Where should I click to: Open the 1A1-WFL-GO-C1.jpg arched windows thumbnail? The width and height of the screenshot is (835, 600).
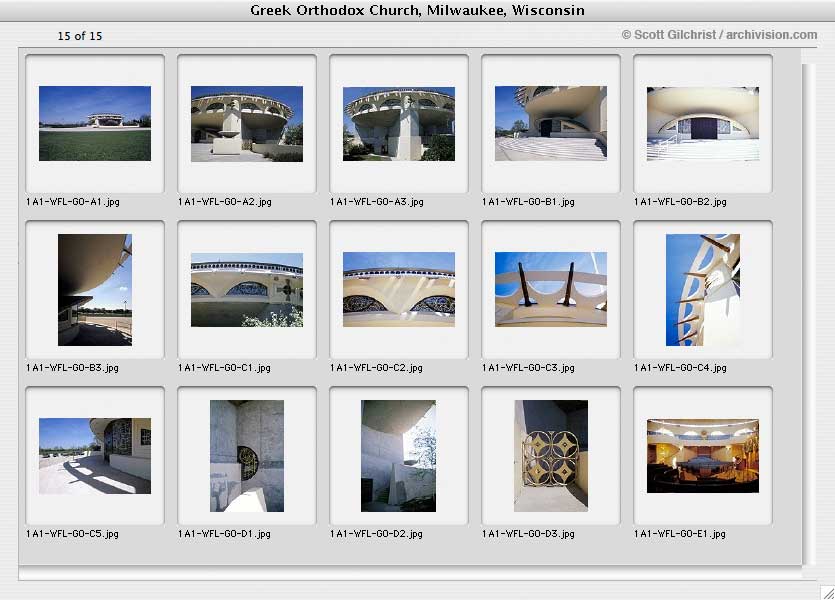coord(247,290)
